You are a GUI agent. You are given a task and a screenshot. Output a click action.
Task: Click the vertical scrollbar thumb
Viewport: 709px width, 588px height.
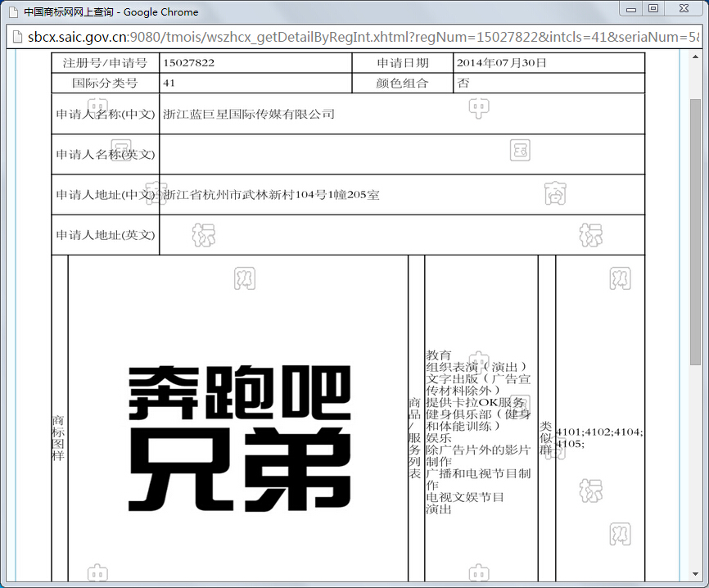(x=695, y=232)
